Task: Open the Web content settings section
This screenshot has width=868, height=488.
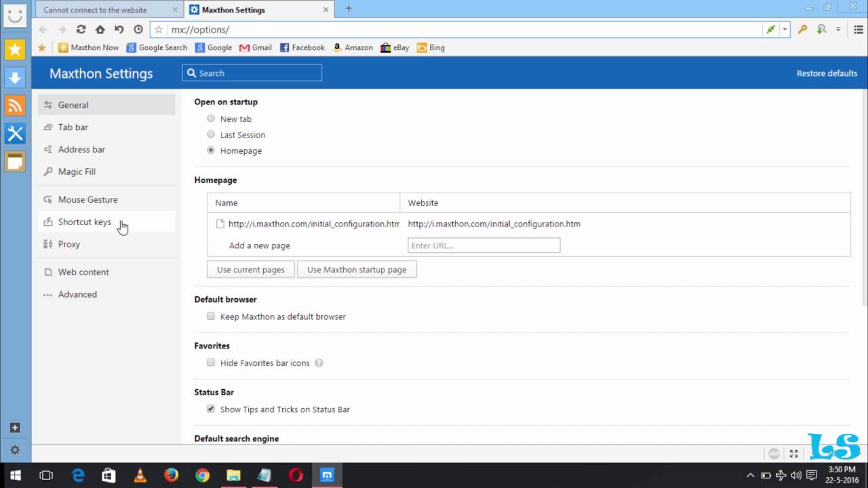Action: [x=106, y=272]
